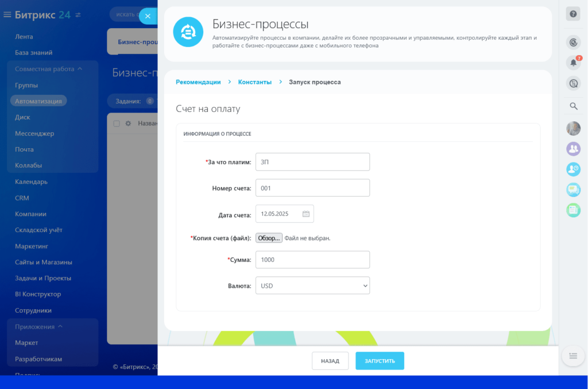Click Обзор to attach an invoice file
This screenshot has width=588, height=389.
pyautogui.click(x=269, y=237)
